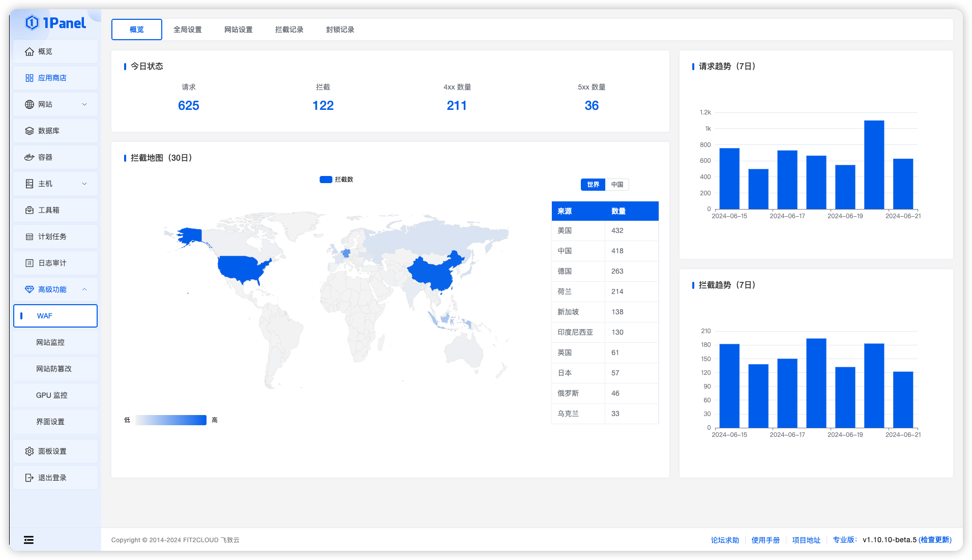This screenshot has width=972, height=560.
Task: Collapse sidebar with the hamburger icon
Action: pos(29,540)
